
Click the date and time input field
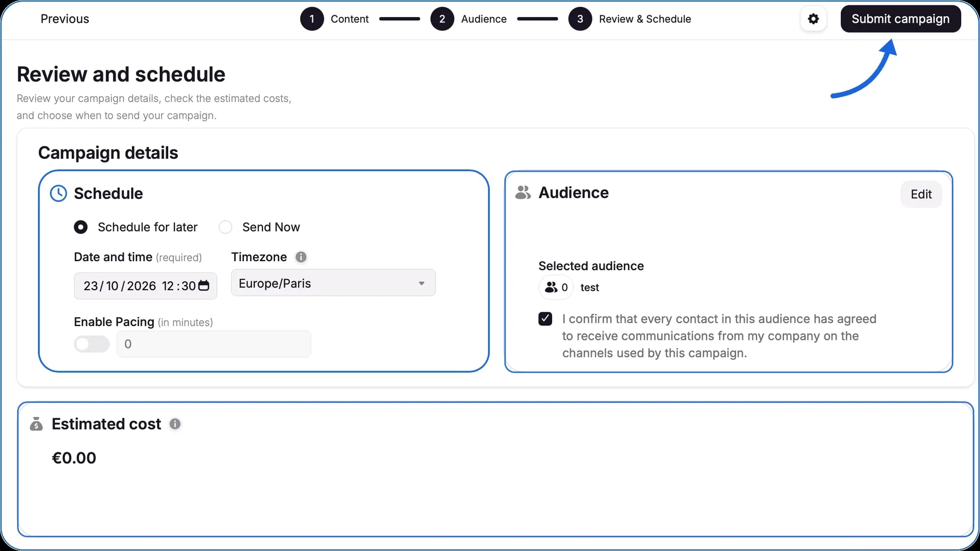click(x=145, y=286)
